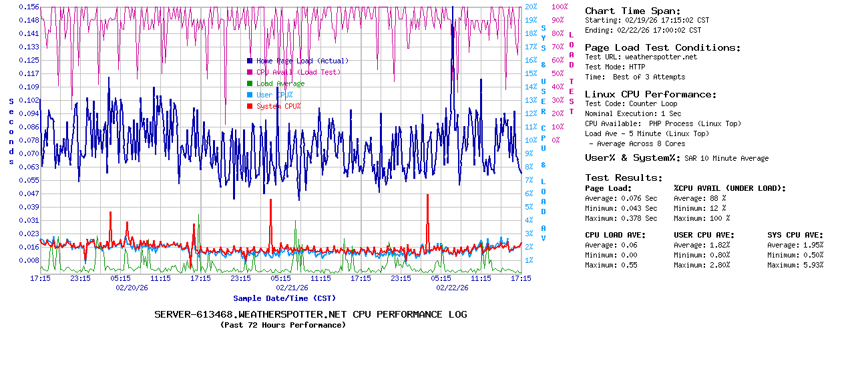Click the 20% label on the CPU axis
This screenshot has height=367, width=868.
pos(531,7)
